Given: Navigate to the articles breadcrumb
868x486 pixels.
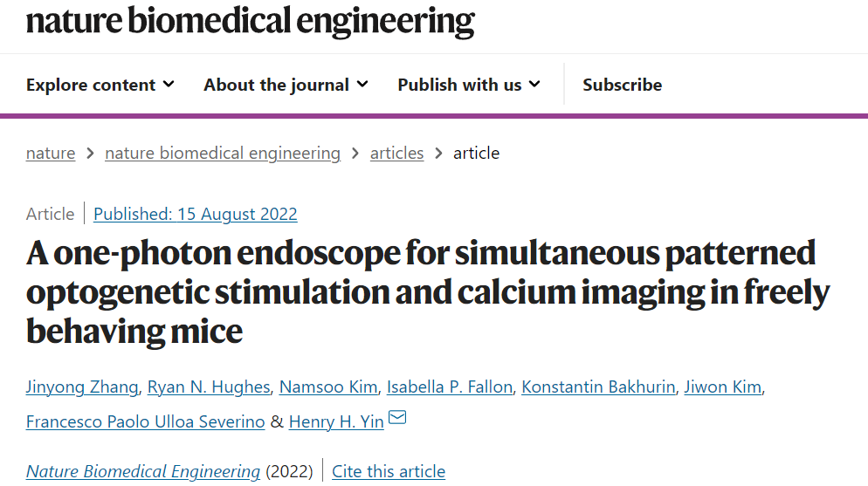Looking at the screenshot, I should tap(397, 154).
